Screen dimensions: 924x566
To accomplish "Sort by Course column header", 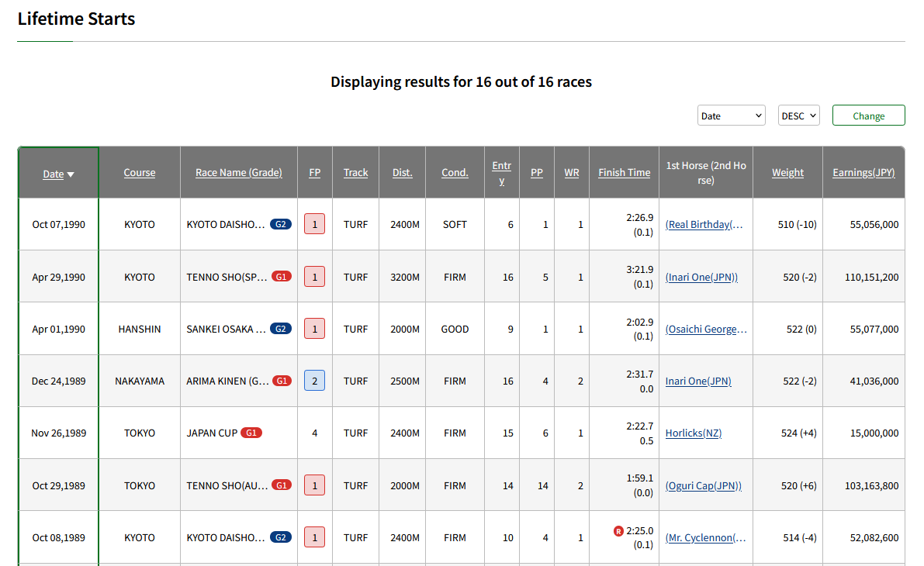I will tap(140, 173).
